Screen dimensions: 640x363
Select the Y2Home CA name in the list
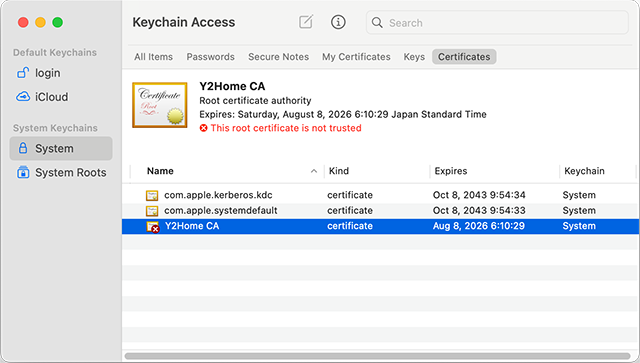tap(192, 226)
